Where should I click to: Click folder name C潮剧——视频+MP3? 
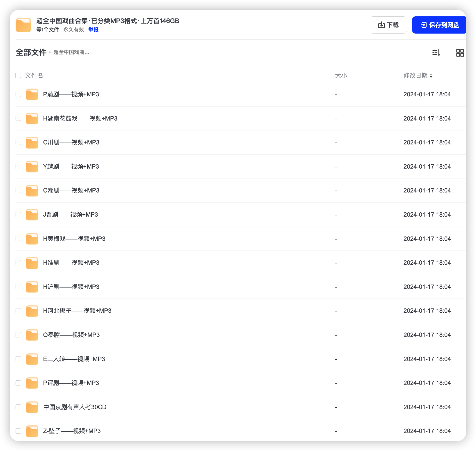point(71,191)
